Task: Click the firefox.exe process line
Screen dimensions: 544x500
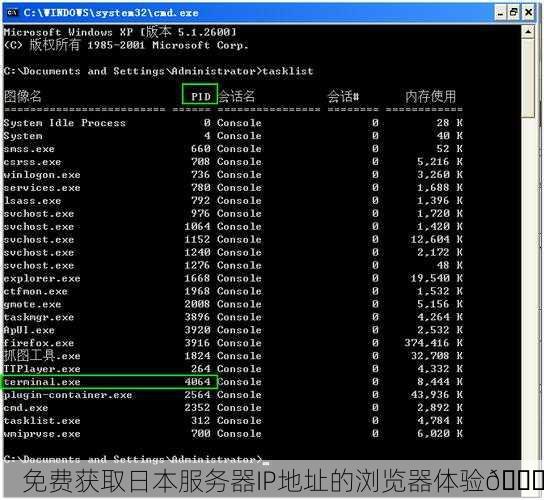Action: tap(233, 343)
